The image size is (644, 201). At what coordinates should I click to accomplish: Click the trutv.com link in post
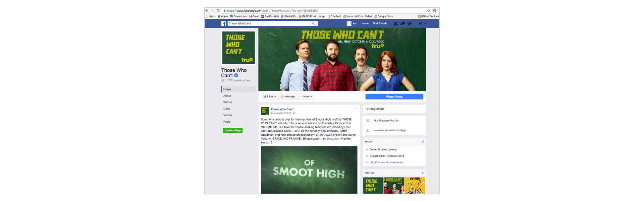coord(333,139)
